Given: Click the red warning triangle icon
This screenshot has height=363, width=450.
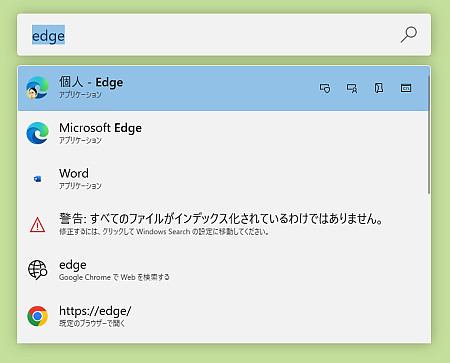Looking at the screenshot, I should coord(37,225).
